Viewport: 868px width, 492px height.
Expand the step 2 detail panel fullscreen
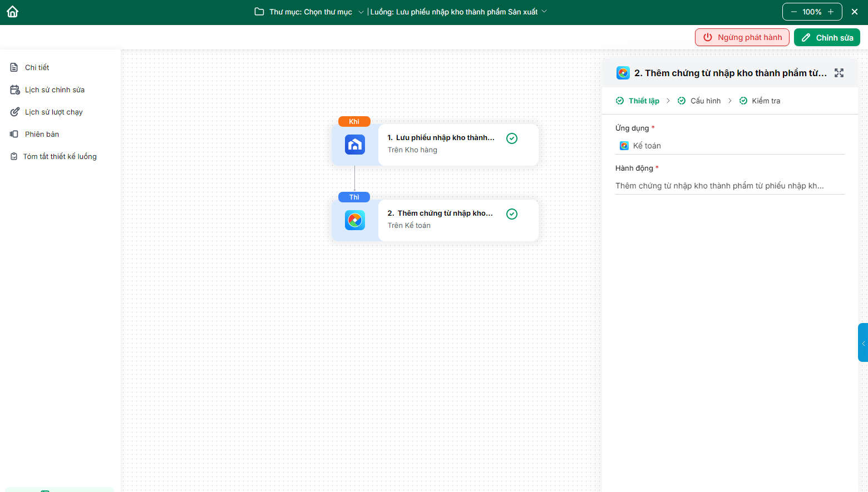839,73
